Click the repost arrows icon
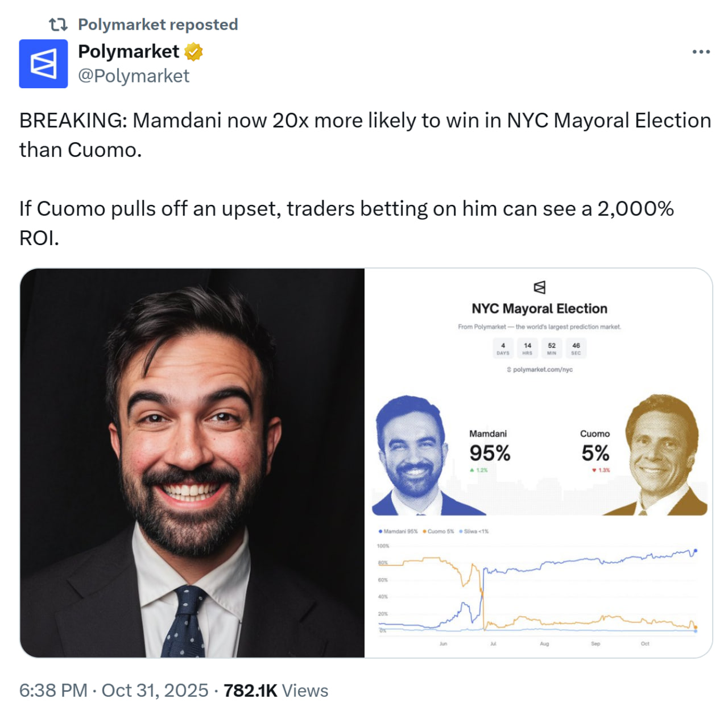This screenshot has width=728, height=706. coord(58,24)
